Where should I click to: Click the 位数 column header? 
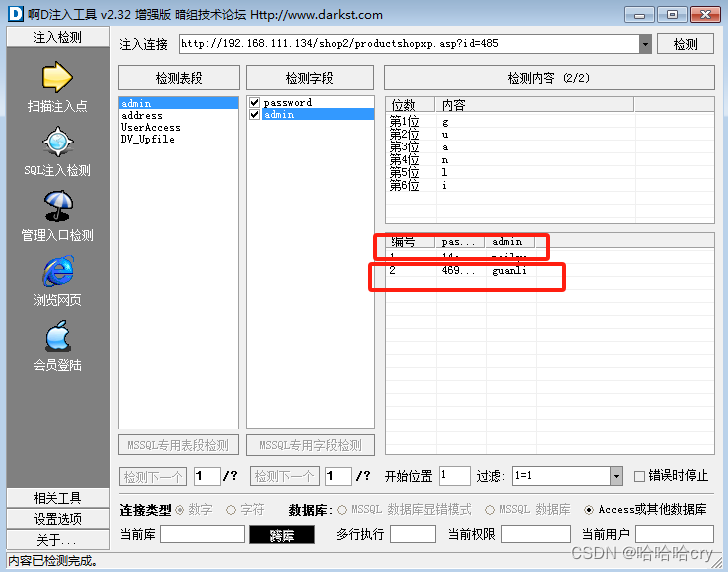410,105
